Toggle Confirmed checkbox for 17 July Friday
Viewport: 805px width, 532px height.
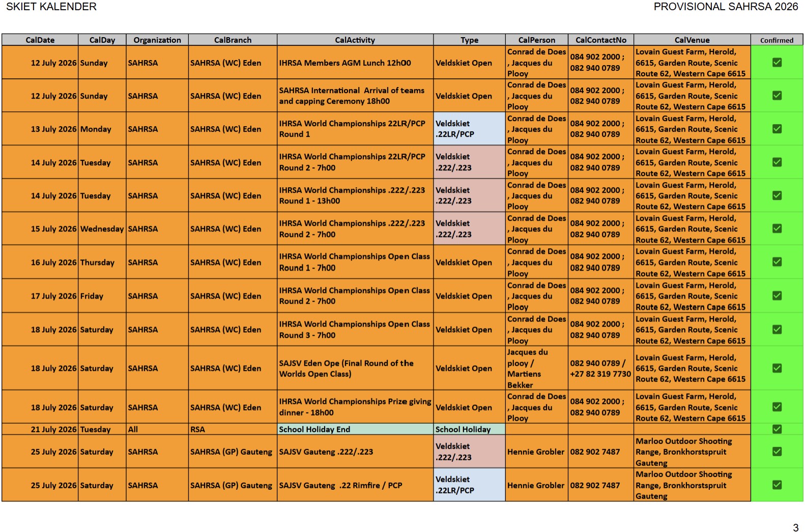[x=777, y=296]
